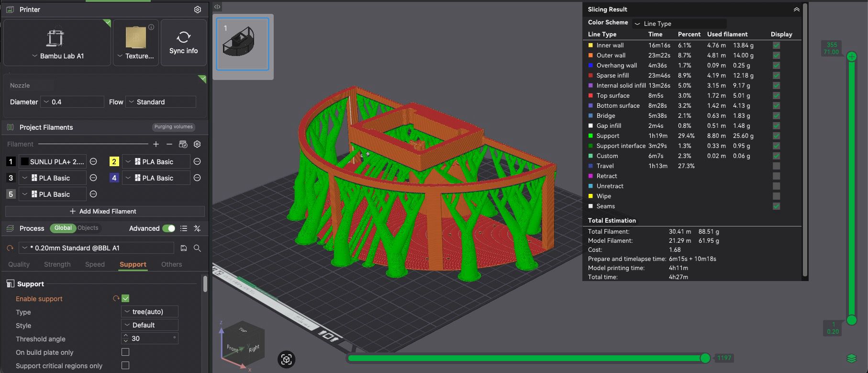Screen dimensions: 868x373
Task: Revert Enable support value arrow icon
Action: pyautogui.click(x=116, y=298)
